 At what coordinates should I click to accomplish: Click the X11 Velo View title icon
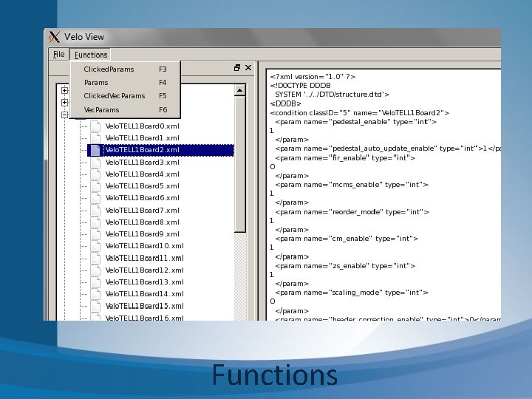tap(54, 37)
